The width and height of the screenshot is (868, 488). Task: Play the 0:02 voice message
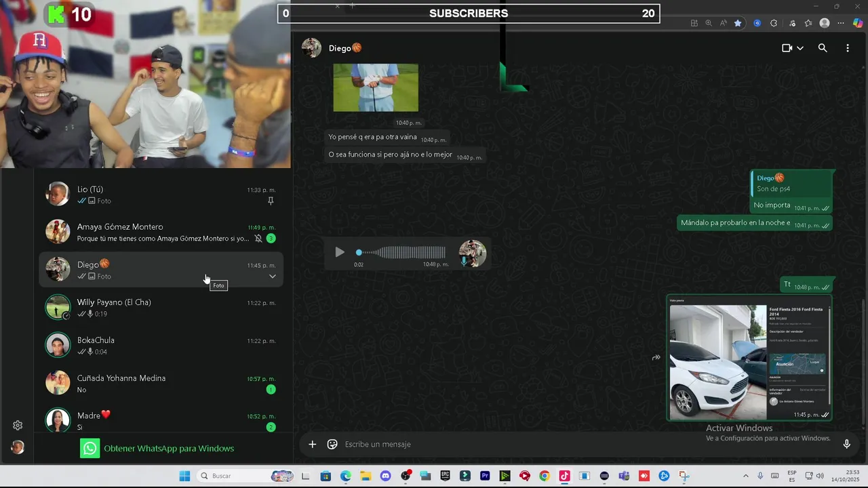[340, 252]
